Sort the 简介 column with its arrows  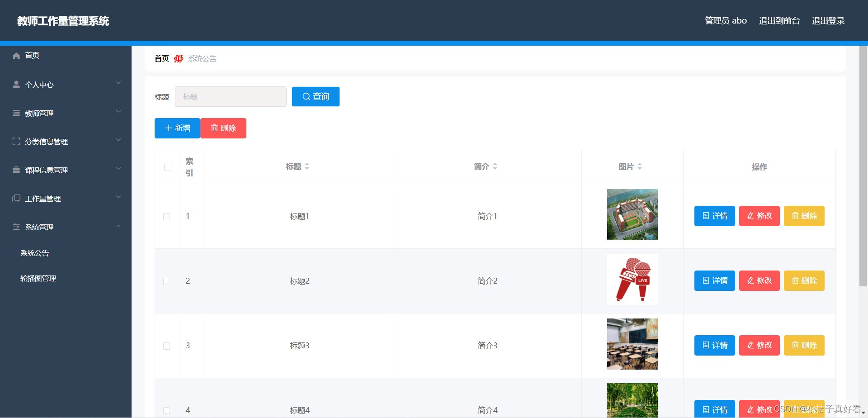point(495,167)
